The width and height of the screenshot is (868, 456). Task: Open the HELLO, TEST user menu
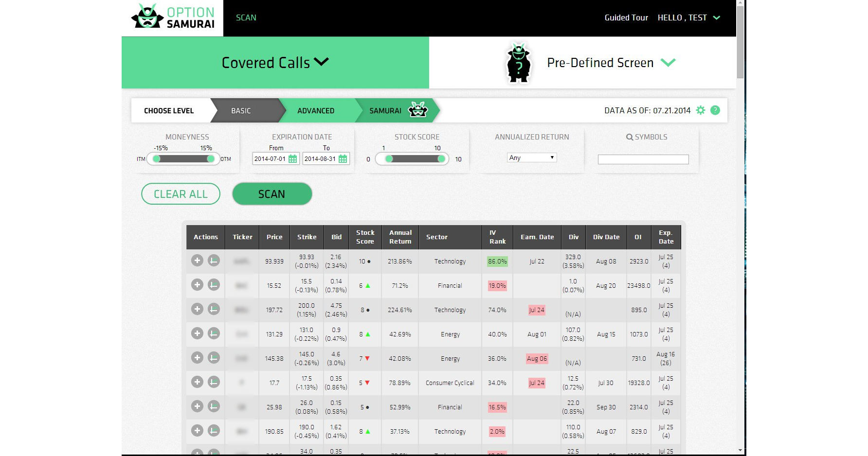tap(688, 18)
